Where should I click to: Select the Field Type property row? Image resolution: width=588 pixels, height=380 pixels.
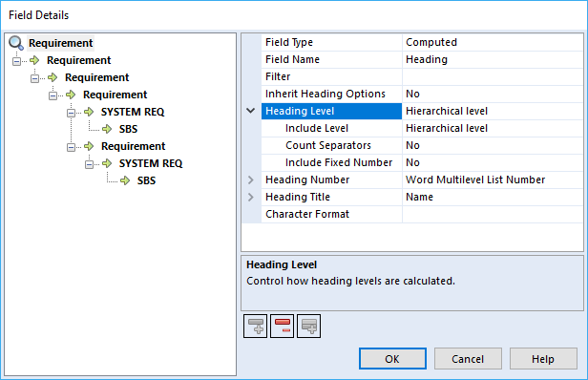coord(422,42)
